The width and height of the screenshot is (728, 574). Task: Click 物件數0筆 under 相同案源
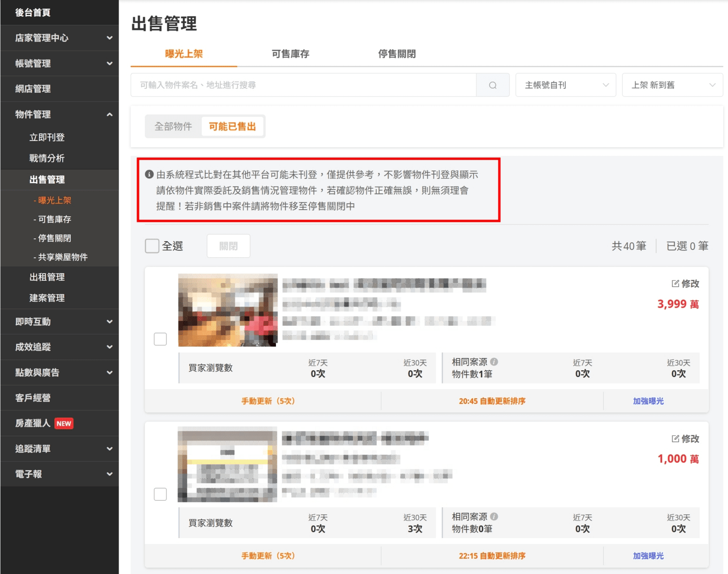[x=472, y=529]
